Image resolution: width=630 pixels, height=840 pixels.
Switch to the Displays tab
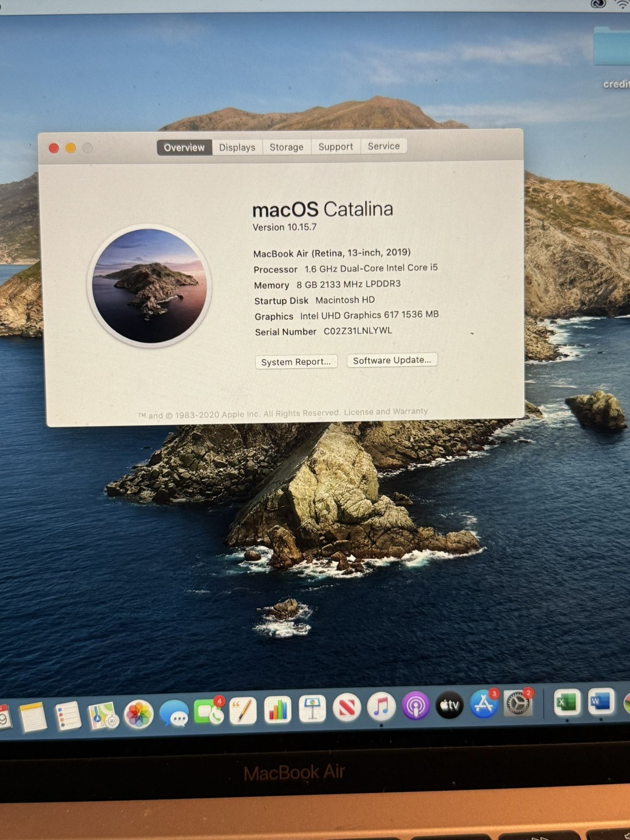(x=237, y=147)
